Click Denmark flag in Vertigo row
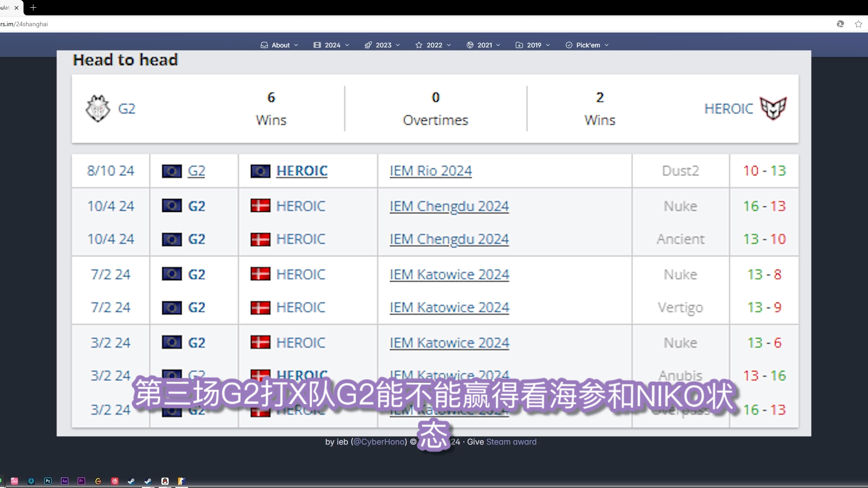The width and height of the screenshot is (868, 488). coord(260,308)
